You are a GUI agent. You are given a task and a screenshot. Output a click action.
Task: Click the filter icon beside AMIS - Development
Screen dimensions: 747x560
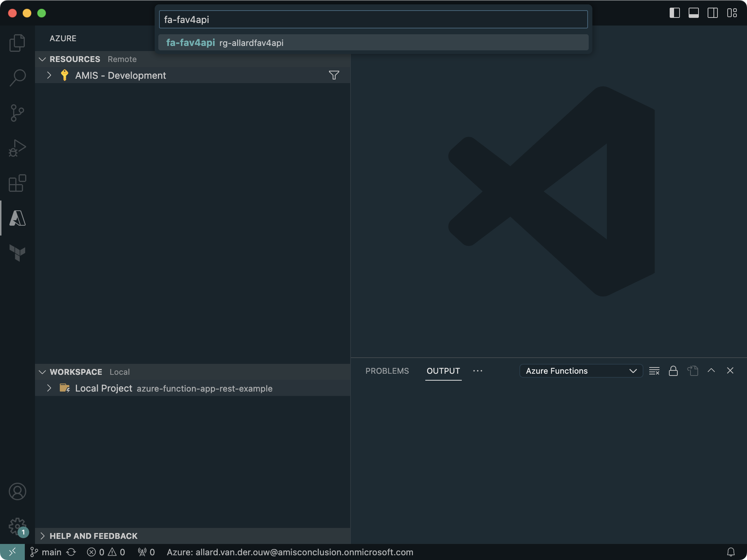(x=334, y=75)
